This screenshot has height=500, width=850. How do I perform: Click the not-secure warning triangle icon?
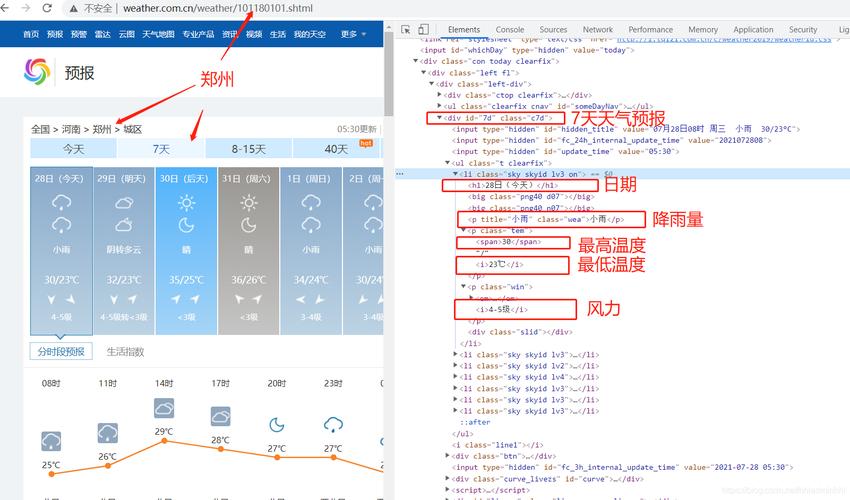tap(74, 8)
